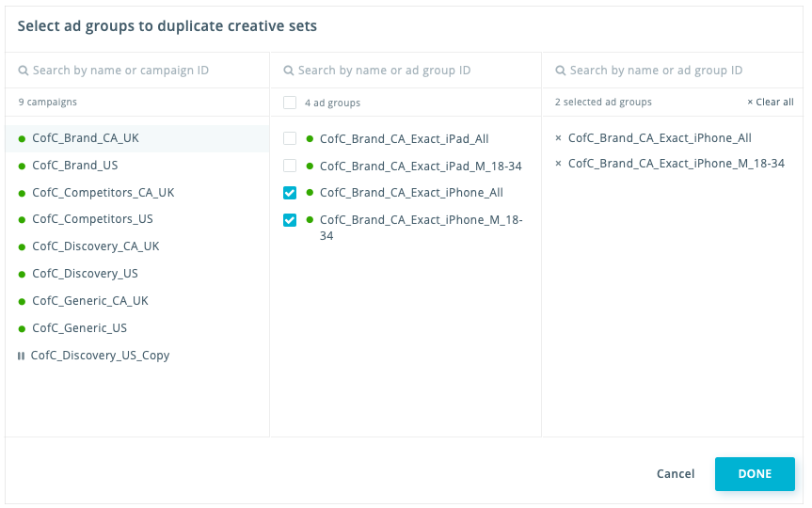
Task: Check CofC_Brand_CA_Exact_iPad_All checkbox
Action: click(290, 138)
